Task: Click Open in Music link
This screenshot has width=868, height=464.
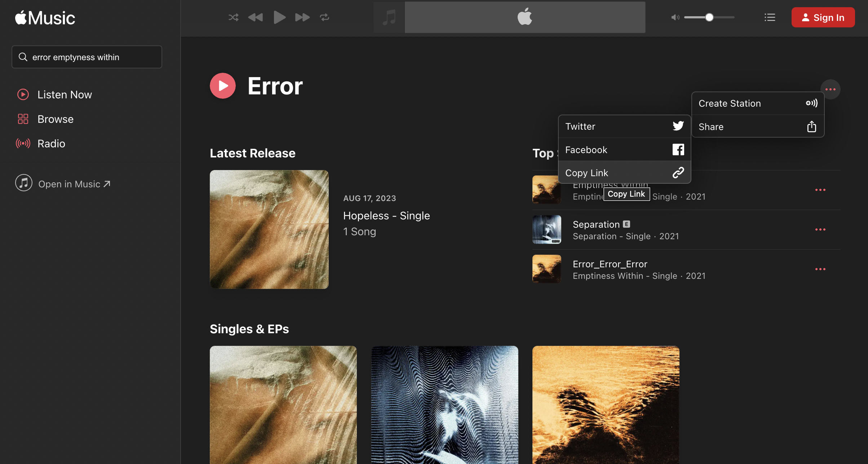Action: [74, 184]
